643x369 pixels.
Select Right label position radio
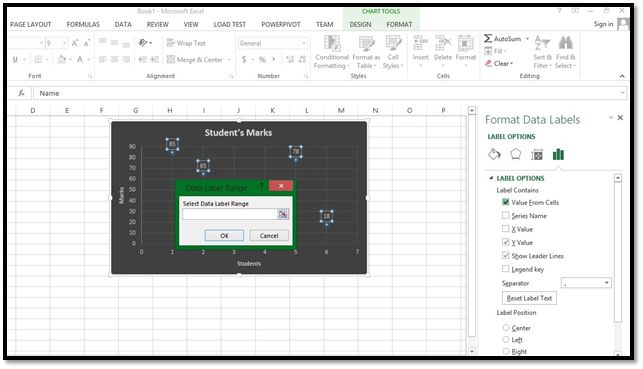point(506,351)
